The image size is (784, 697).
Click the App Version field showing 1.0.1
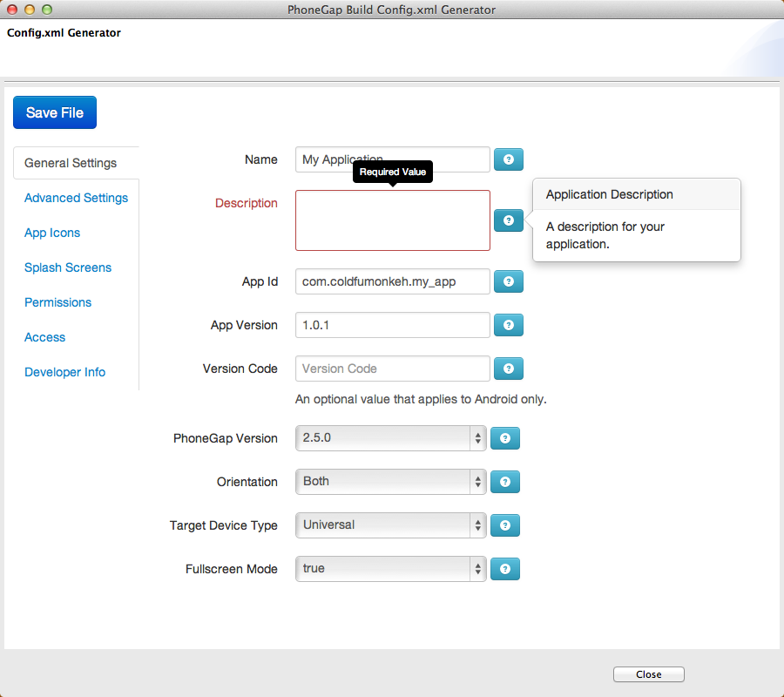tap(393, 325)
